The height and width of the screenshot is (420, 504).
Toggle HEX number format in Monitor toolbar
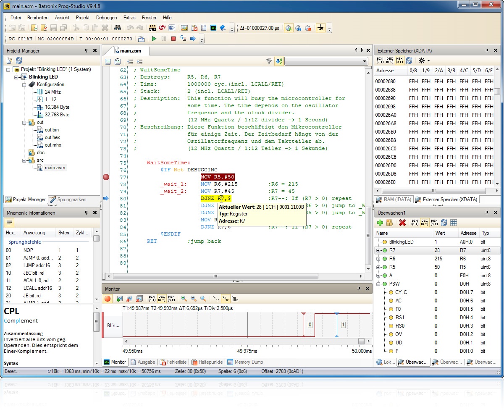[x=171, y=299]
